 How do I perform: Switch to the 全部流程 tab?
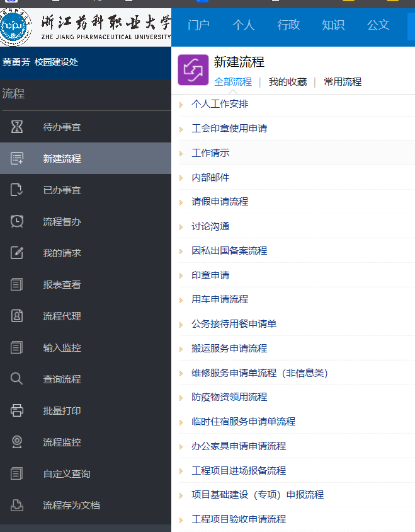[233, 82]
